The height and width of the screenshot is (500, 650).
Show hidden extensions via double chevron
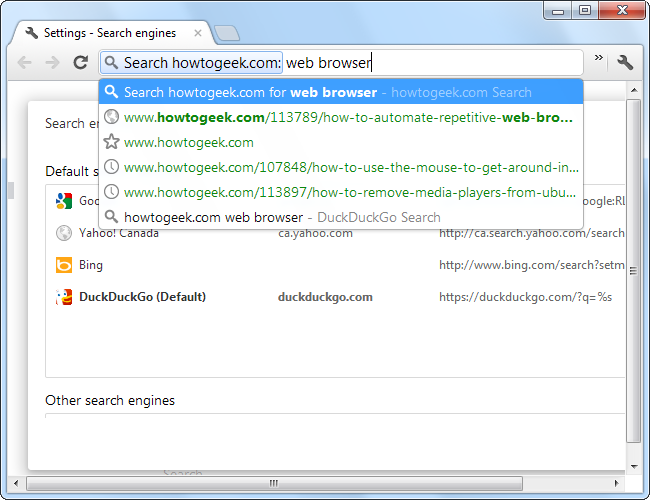pos(599,58)
